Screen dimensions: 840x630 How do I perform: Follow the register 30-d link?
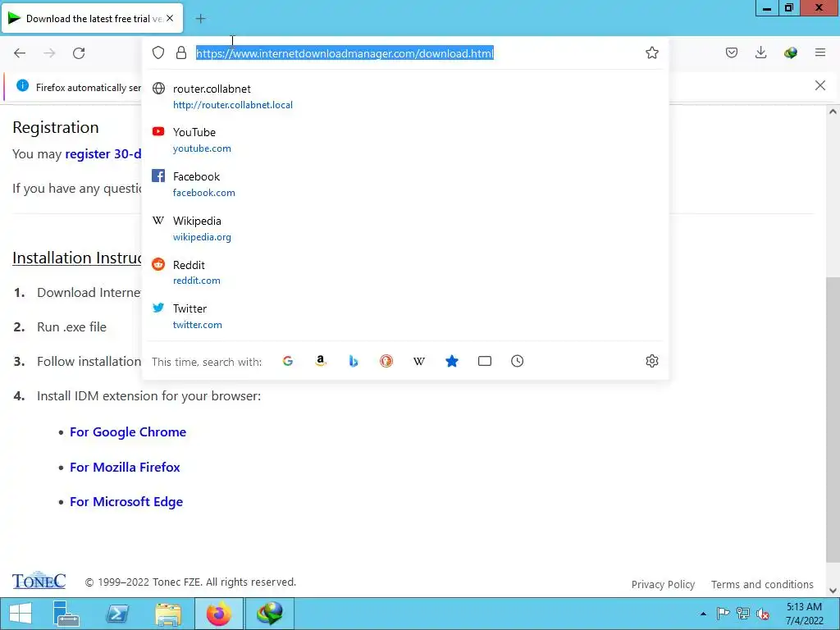[103, 153]
